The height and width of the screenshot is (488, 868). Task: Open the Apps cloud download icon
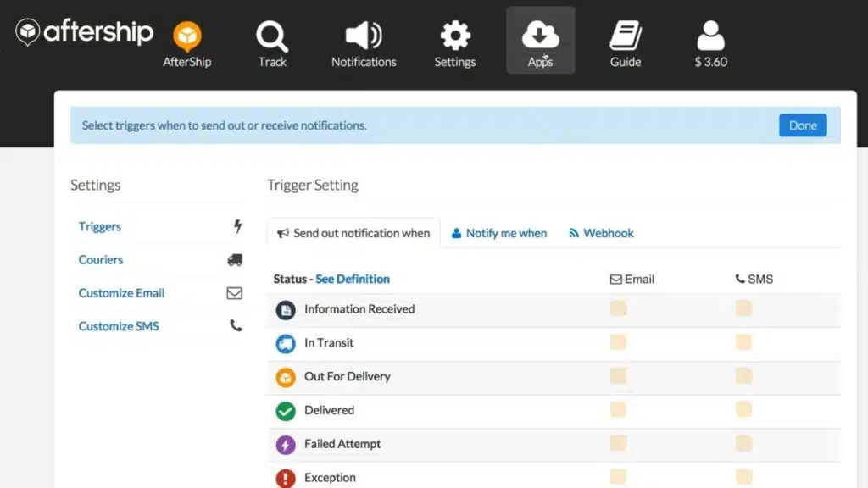(x=540, y=36)
